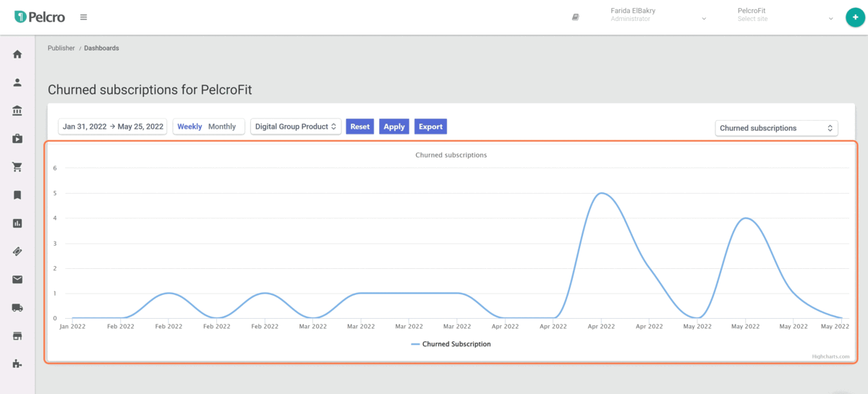Select the bookmark icon in the sidebar
868x394 pixels.
[x=17, y=195]
